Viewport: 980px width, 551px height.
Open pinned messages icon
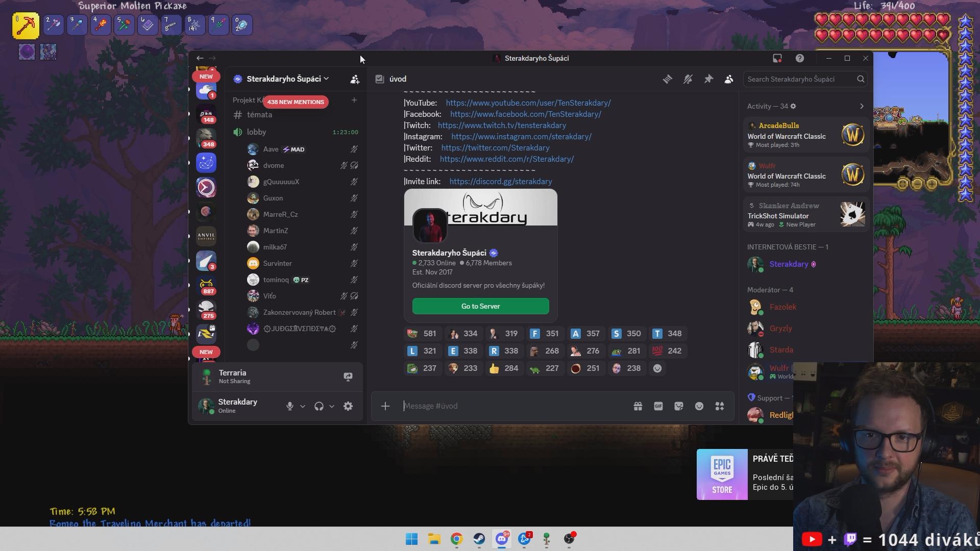(708, 79)
